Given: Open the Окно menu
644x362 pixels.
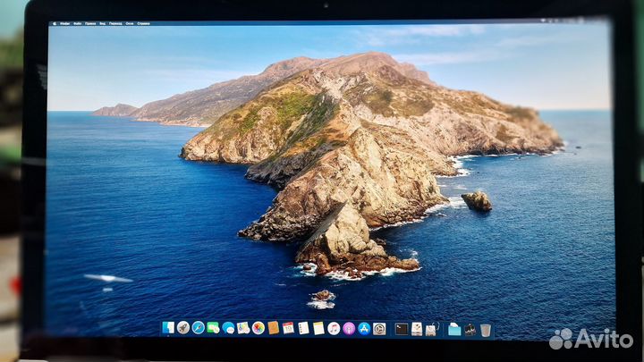Looking at the screenshot, I should point(130,24).
